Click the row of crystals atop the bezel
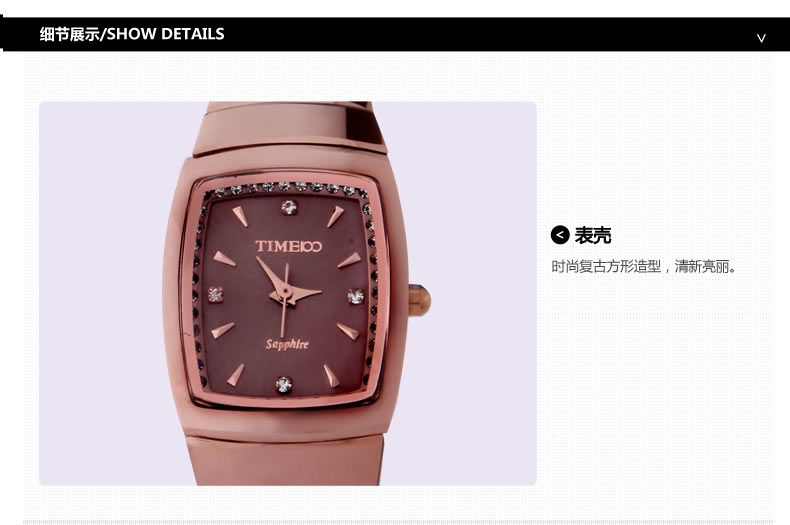790x525 pixels. 285,188
